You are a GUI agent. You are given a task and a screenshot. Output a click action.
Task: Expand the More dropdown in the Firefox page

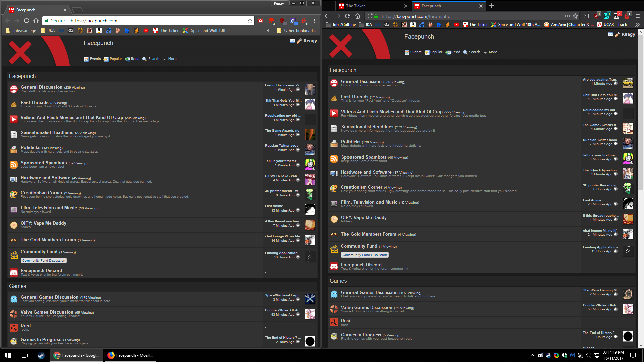pyautogui.click(x=490, y=52)
